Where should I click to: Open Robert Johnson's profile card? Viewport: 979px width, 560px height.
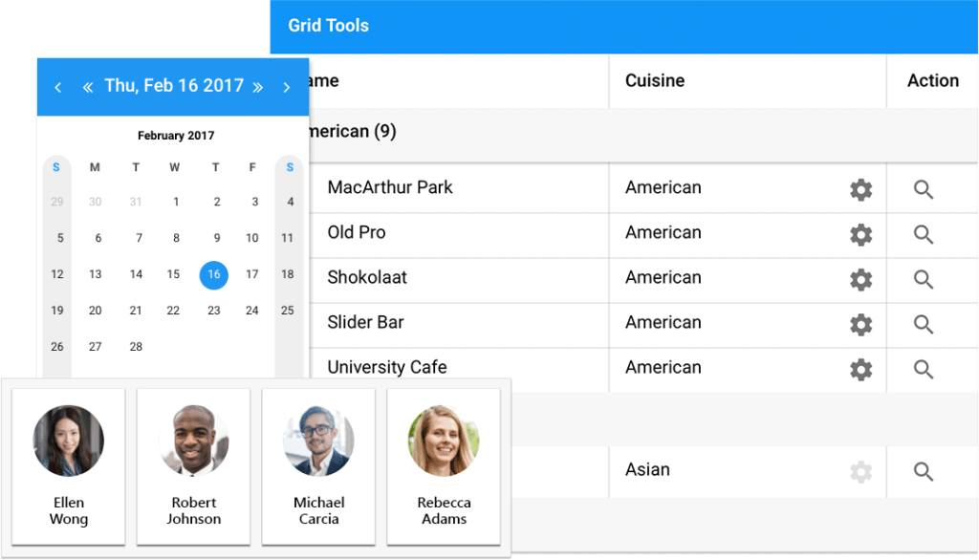pyautogui.click(x=194, y=465)
